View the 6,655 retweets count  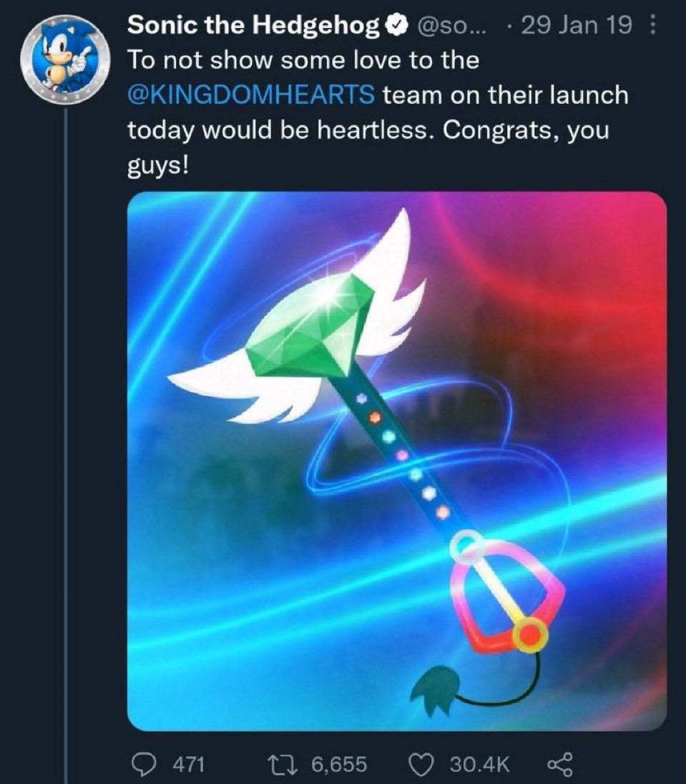339,765
